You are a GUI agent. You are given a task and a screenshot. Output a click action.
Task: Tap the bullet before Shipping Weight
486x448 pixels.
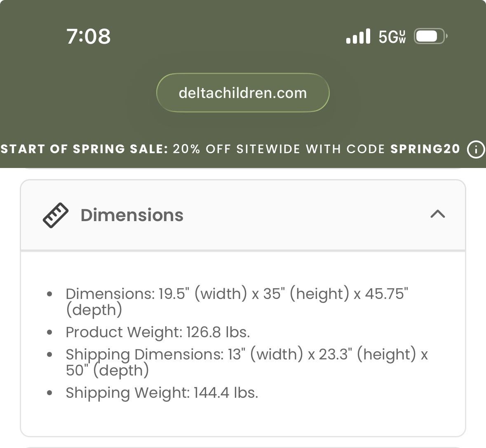[50, 393]
